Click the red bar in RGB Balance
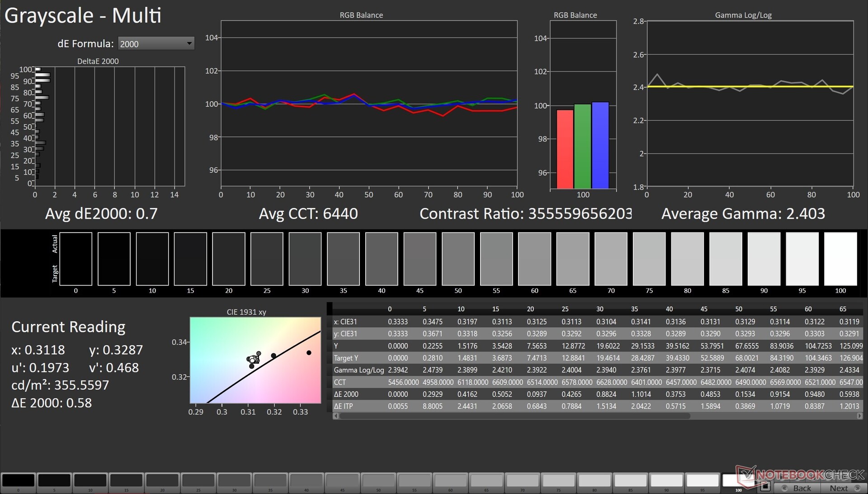 pos(565,149)
